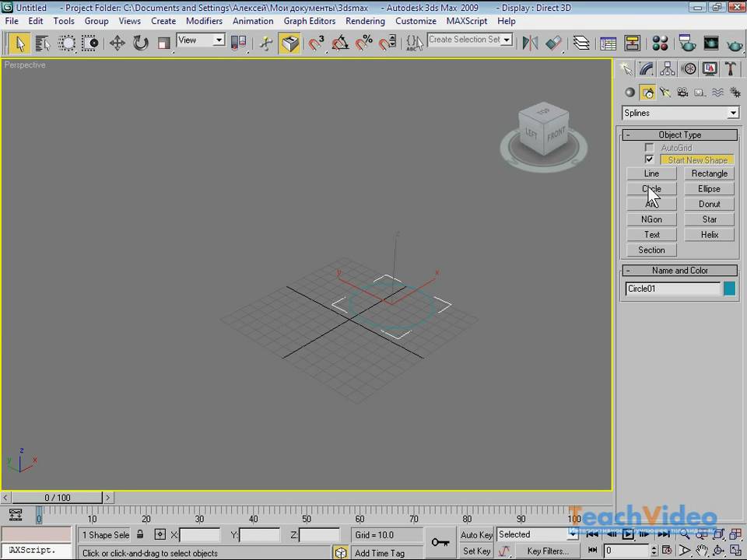This screenshot has height=560, width=747.
Task: Open Create Selection Set dropdown
Action: coord(470,40)
